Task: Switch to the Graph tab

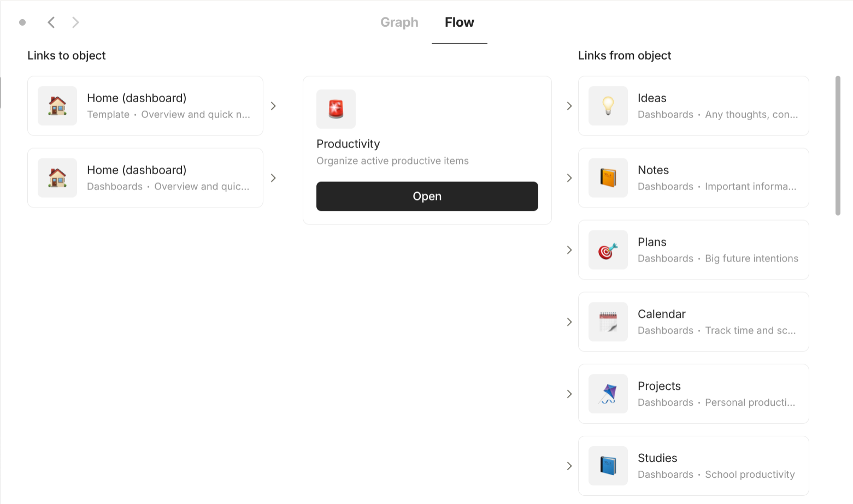Action: click(x=399, y=22)
